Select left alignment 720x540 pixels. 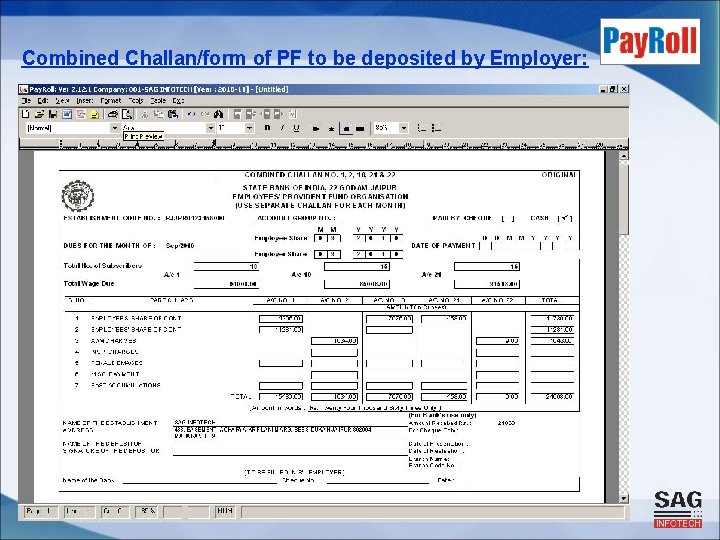pos(316,129)
